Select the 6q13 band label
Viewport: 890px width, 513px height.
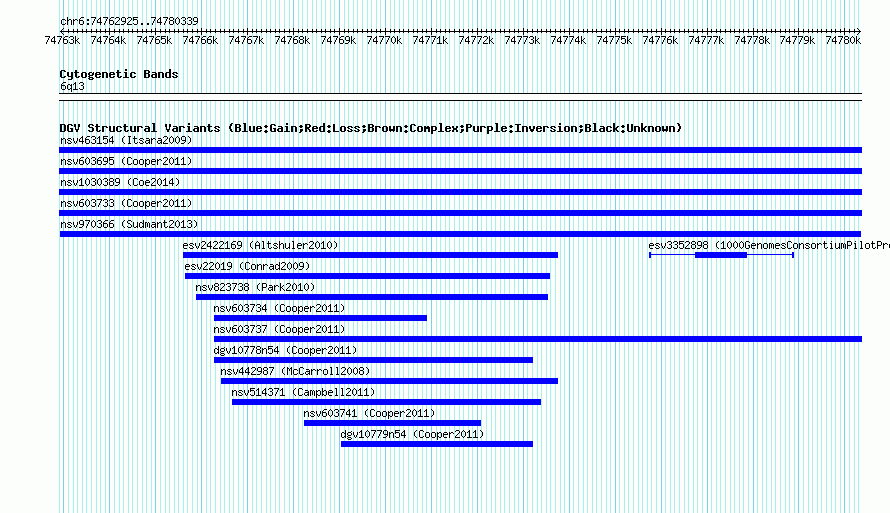click(72, 86)
